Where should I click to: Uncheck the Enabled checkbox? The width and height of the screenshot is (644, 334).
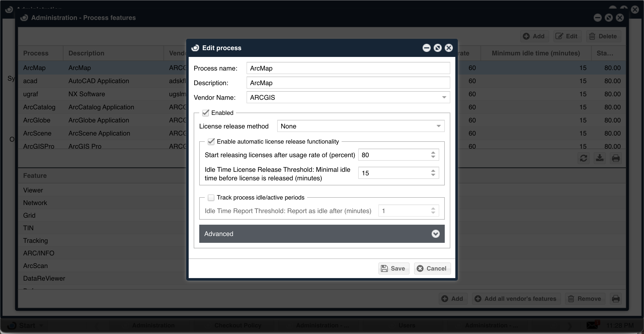pyautogui.click(x=206, y=113)
